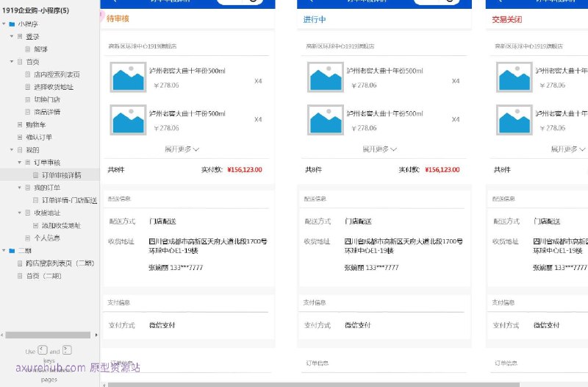
Task: Click upper product thumbnail in 进行中 order
Action: (326, 77)
